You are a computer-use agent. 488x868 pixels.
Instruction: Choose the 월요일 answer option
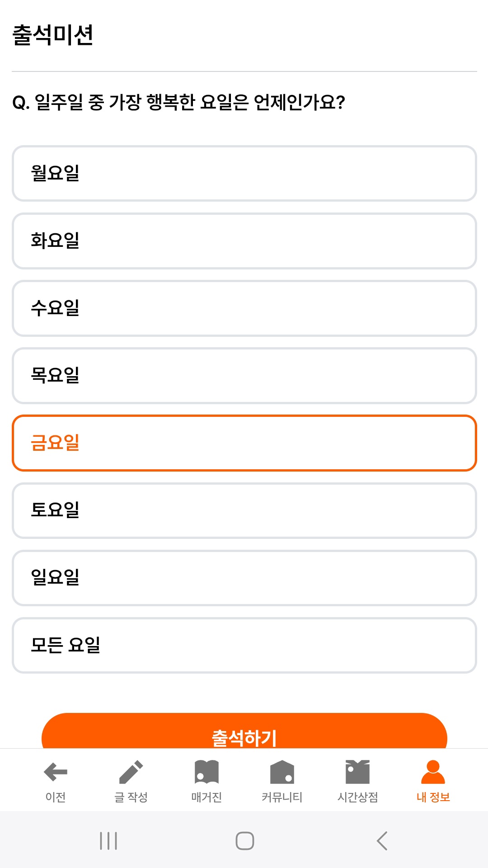point(244,173)
